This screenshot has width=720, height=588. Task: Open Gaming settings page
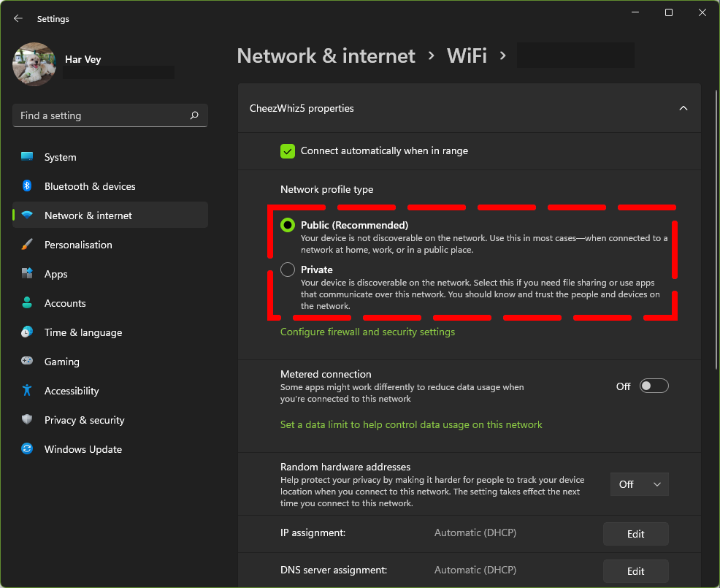[x=110, y=362]
